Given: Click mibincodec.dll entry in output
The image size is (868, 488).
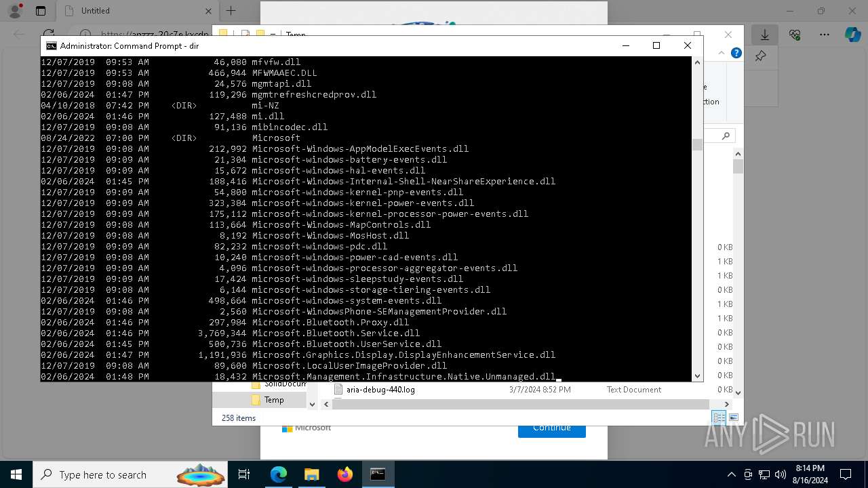Looking at the screenshot, I should pos(290,127).
